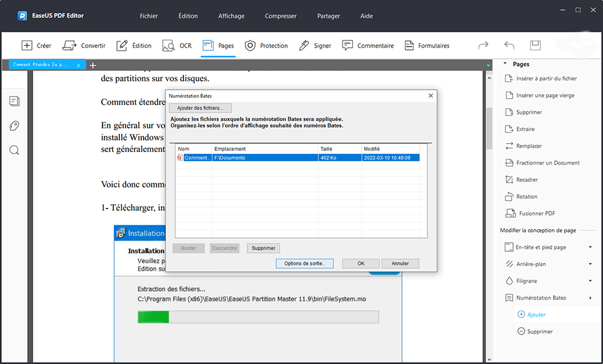Click the undo arrow icon
Screen dimensions: 603x364
coord(509,45)
